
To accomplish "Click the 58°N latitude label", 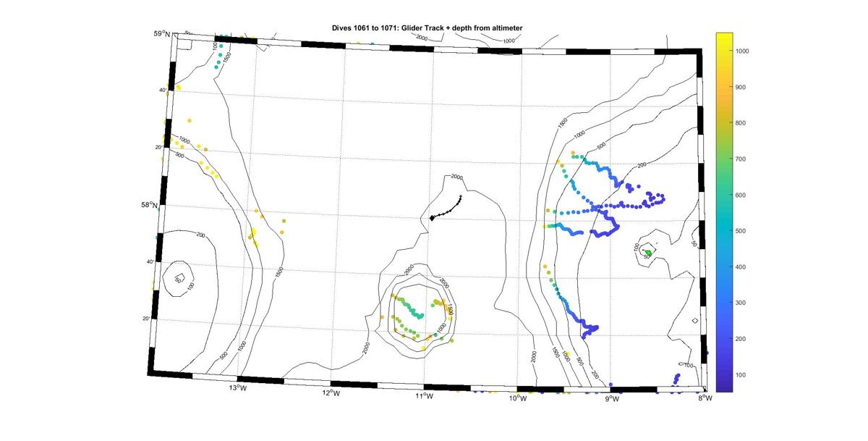I will pos(150,205).
